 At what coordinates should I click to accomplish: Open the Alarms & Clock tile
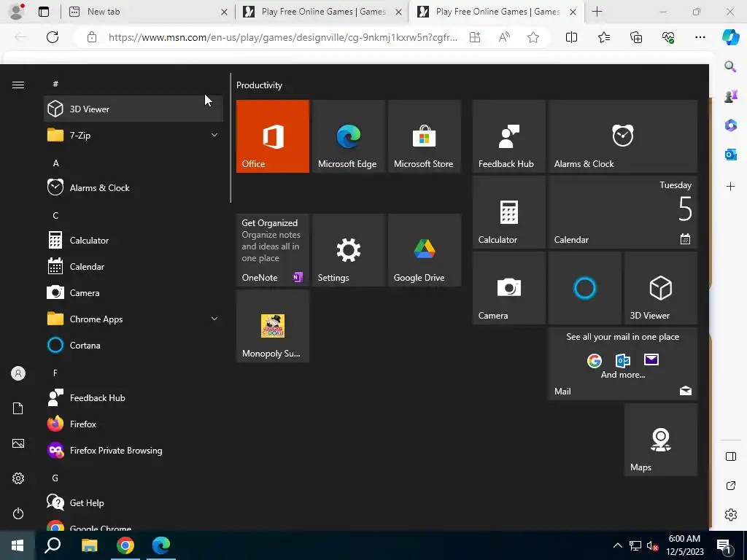pos(623,136)
